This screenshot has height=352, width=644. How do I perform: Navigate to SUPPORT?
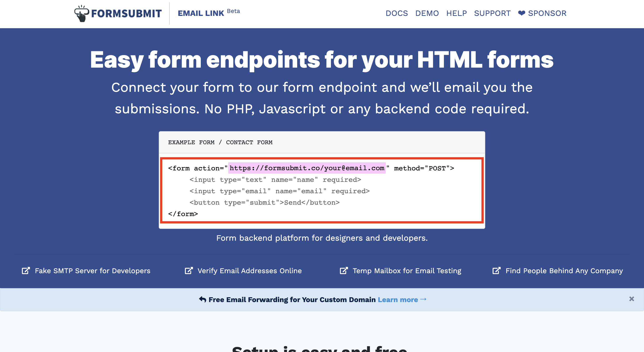tap(492, 13)
